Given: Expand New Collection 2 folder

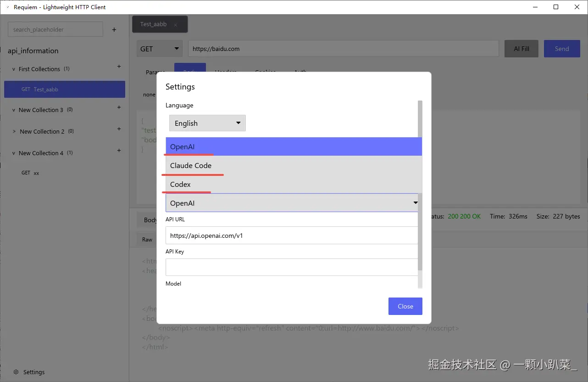Looking at the screenshot, I should pyautogui.click(x=14, y=131).
